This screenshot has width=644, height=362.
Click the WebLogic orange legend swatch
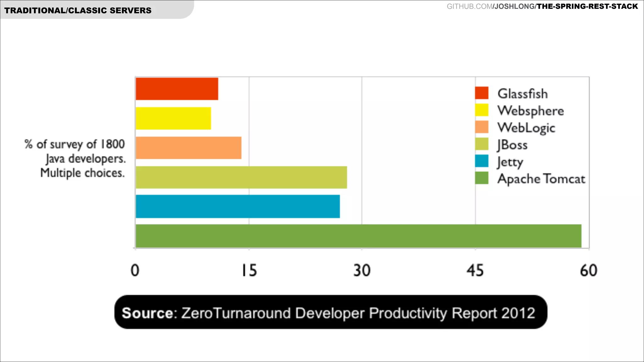point(481,127)
